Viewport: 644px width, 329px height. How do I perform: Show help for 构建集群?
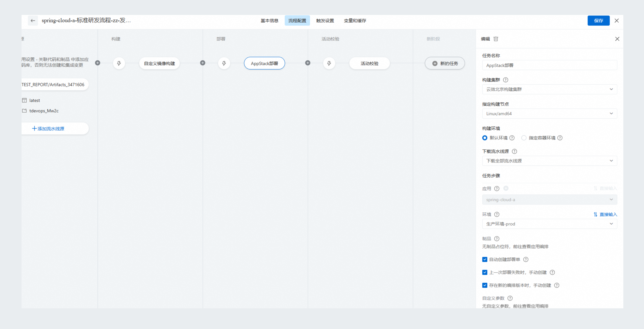tap(505, 80)
